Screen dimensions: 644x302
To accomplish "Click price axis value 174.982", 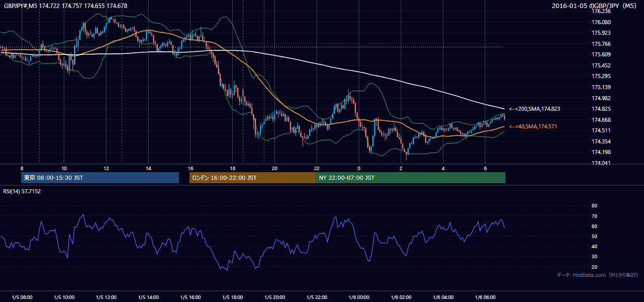I will 601,98.
